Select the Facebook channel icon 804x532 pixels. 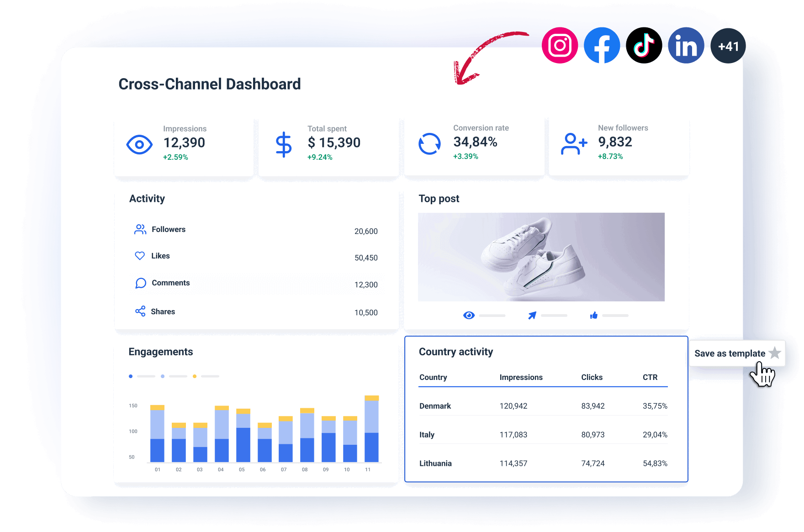(x=602, y=45)
